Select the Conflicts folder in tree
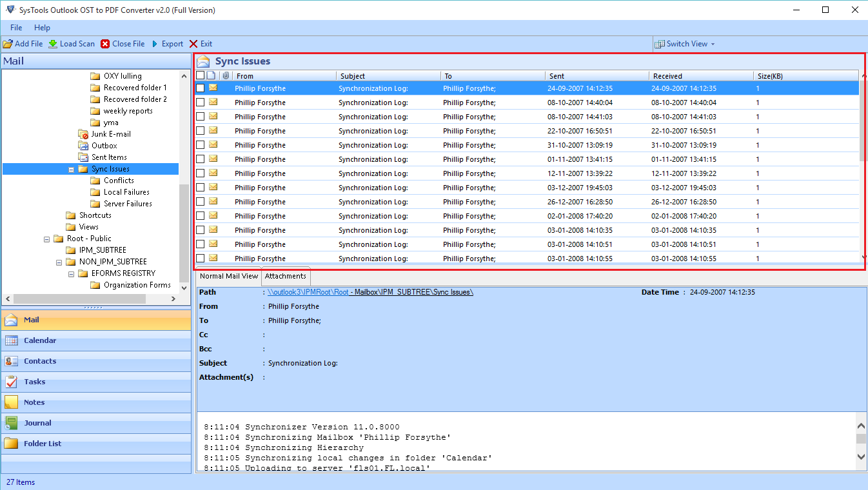 click(119, 181)
